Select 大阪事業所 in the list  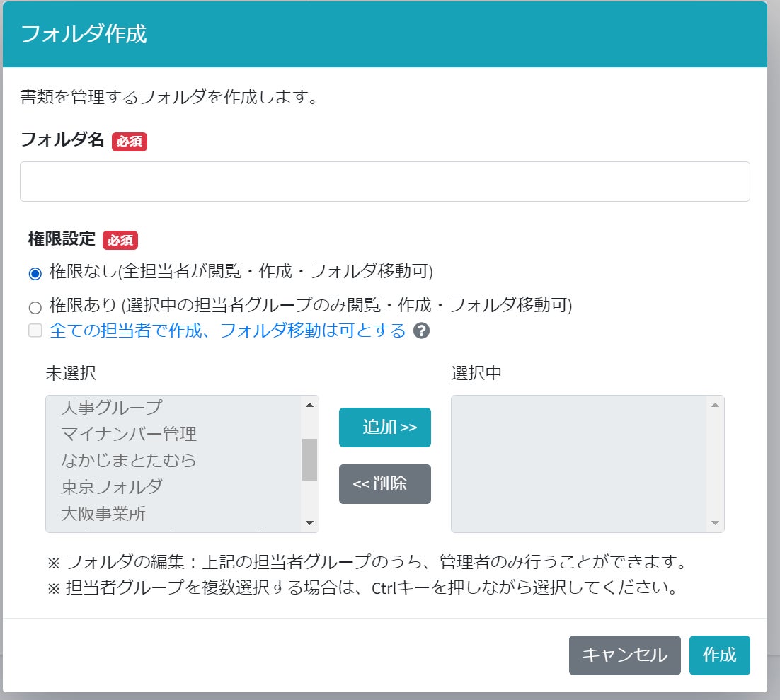(103, 512)
